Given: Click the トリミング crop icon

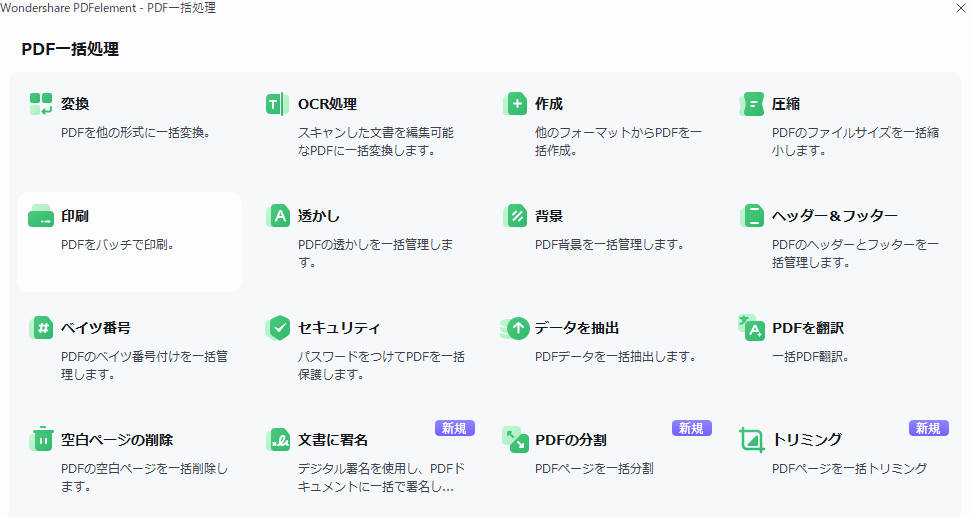Looking at the screenshot, I should pyautogui.click(x=752, y=440).
